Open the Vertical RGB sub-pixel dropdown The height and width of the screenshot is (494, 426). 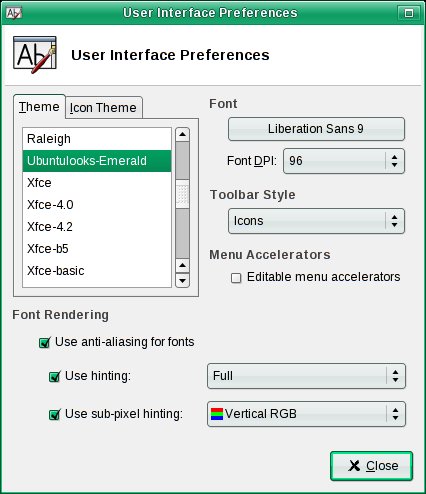[306, 414]
